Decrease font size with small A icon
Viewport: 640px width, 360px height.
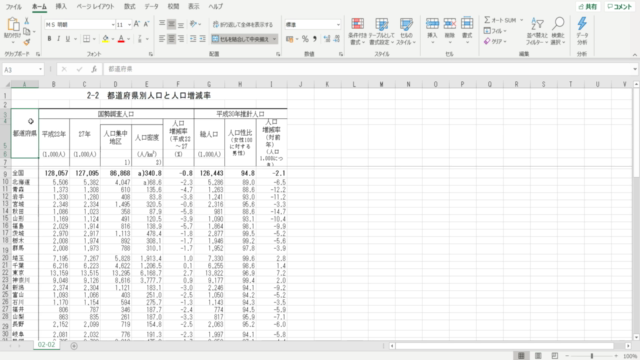pyautogui.click(x=147, y=24)
